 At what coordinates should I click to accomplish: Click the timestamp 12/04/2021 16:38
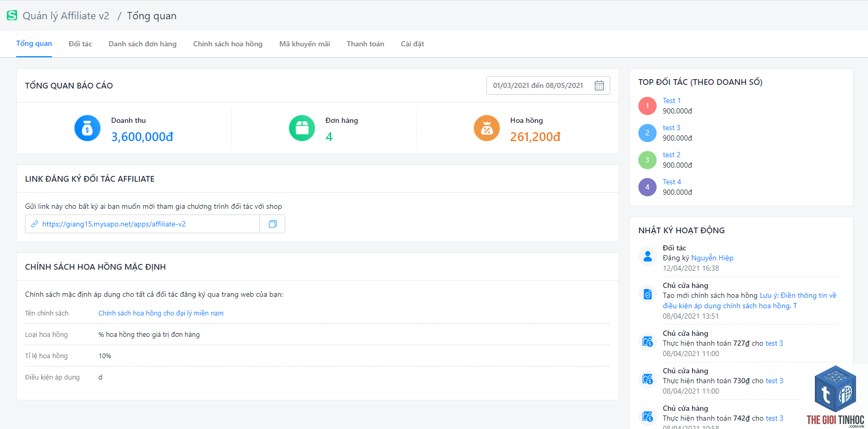pos(691,268)
